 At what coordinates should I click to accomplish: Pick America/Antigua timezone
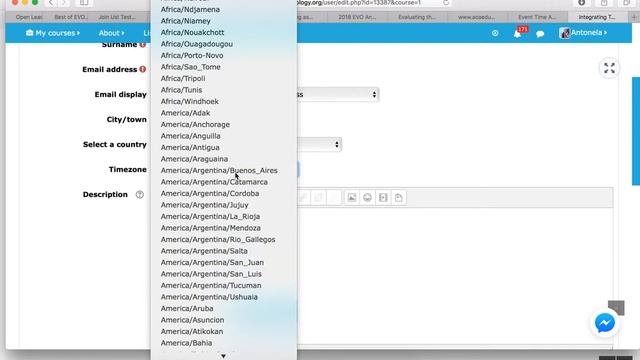pyautogui.click(x=190, y=147)
